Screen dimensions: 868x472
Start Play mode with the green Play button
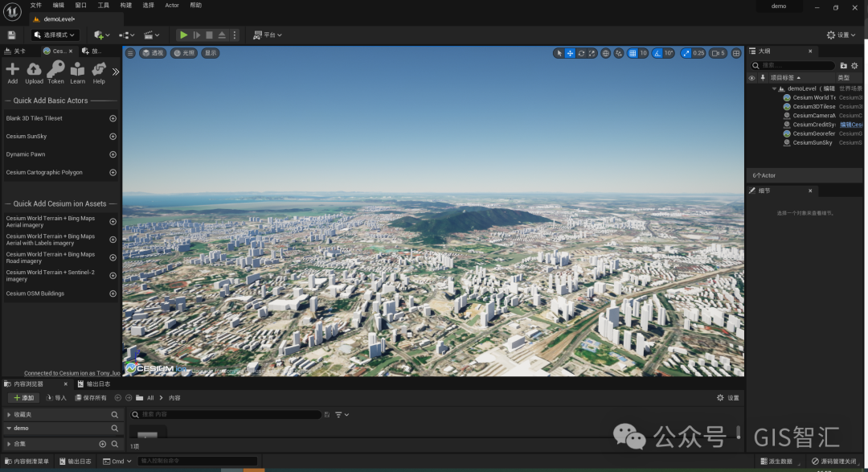(183, 35)
